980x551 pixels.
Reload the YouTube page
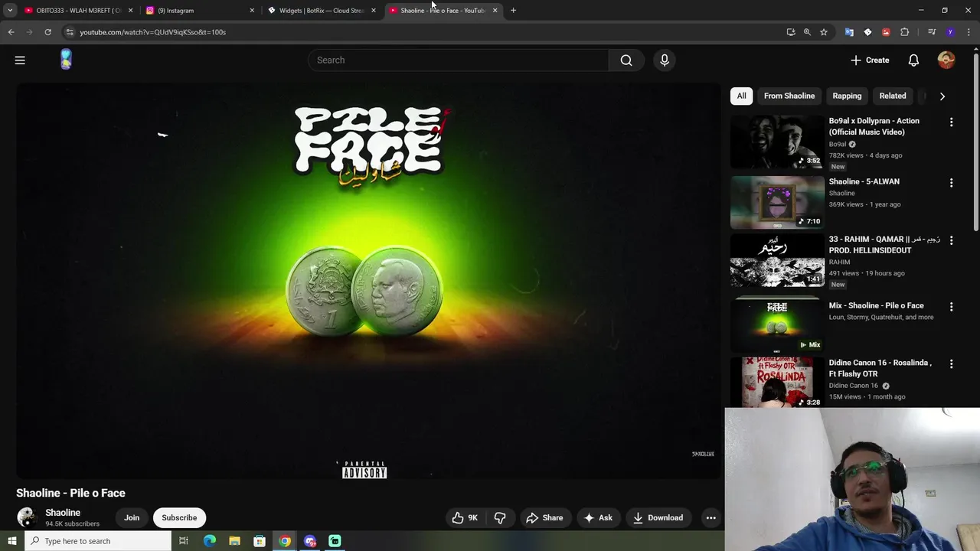[x=47, y=32]
